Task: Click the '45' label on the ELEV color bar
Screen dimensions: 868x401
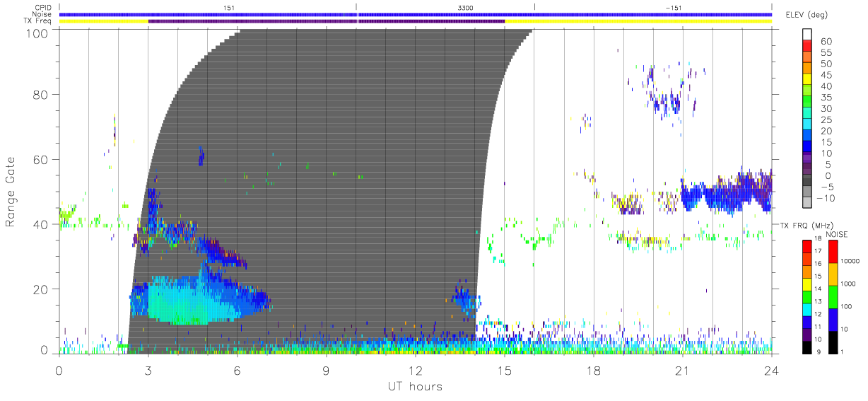Action: (x=827, y=75)
